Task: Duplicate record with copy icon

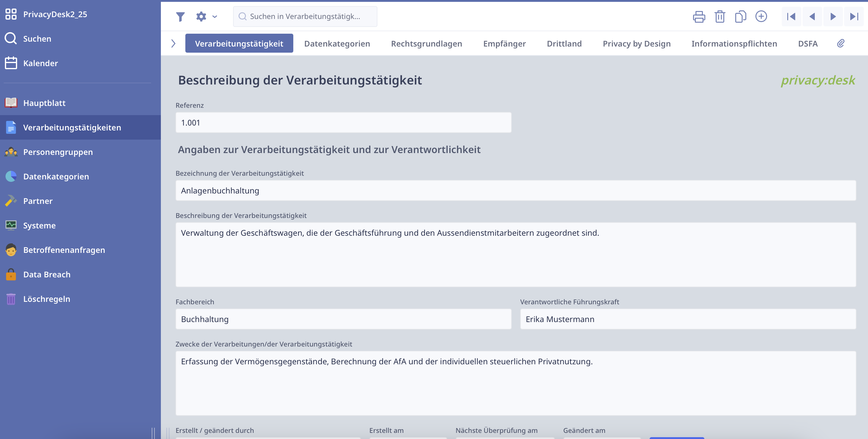Action: (740, 17)
